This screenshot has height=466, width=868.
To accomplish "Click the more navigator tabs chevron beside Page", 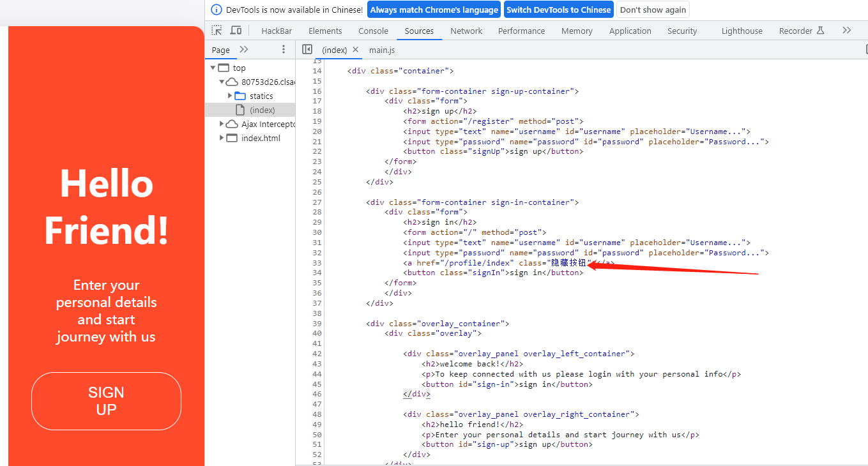I will [x=243, y=50].
